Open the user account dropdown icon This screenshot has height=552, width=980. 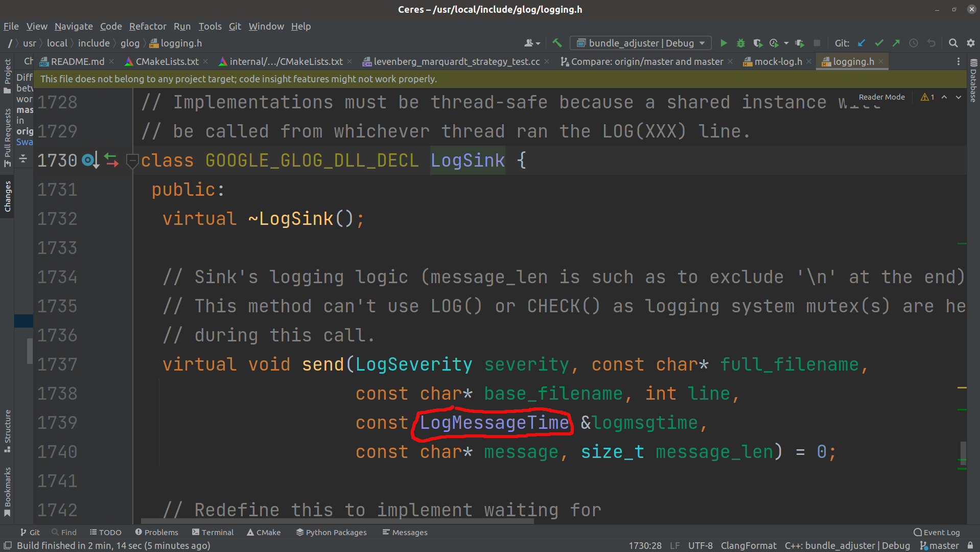532,43
